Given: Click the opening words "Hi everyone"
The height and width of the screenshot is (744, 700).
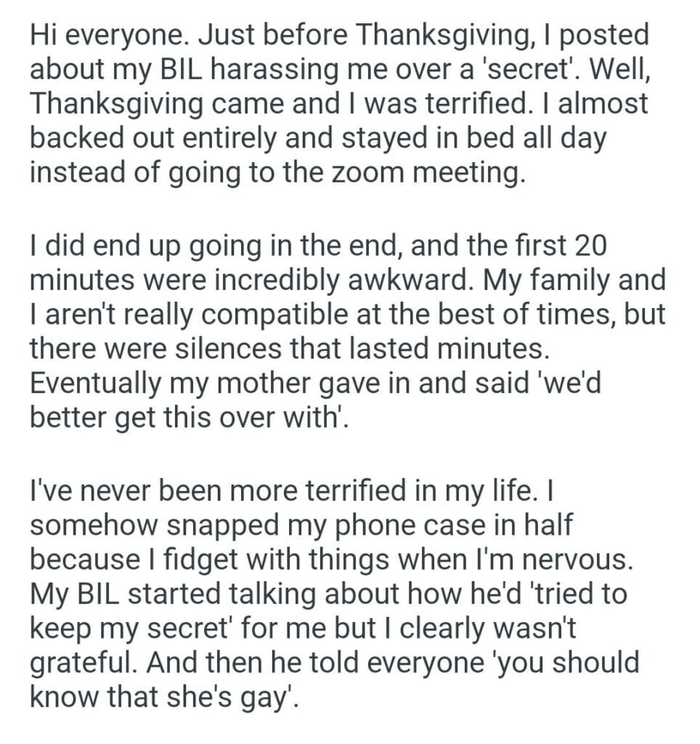Looking at the screenshot, I should point(101,36).
